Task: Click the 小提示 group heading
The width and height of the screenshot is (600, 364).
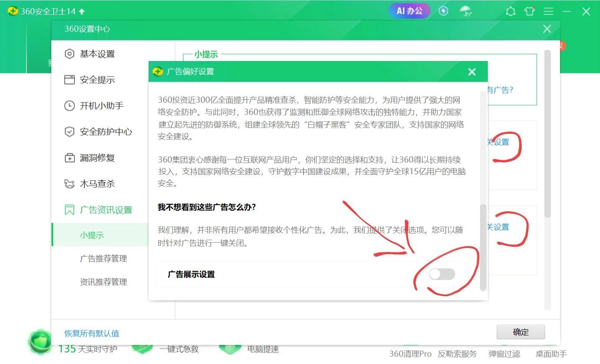Action: [x=206, y=54]
